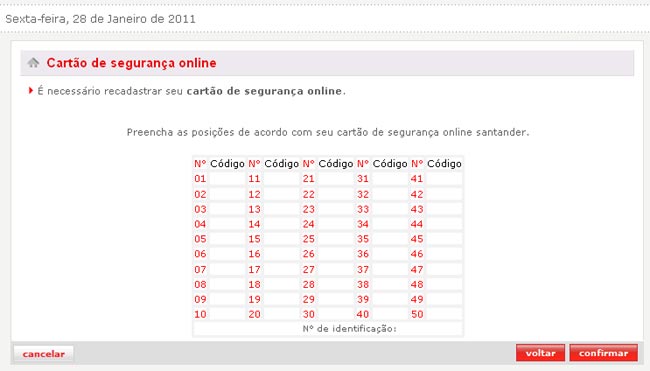Click the code field for position 05

(x=227, y=239)
